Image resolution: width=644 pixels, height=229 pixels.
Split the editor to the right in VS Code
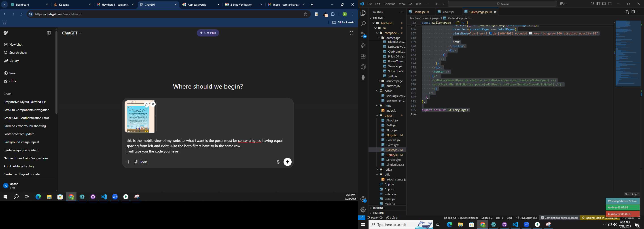click(x=633, y=12)
